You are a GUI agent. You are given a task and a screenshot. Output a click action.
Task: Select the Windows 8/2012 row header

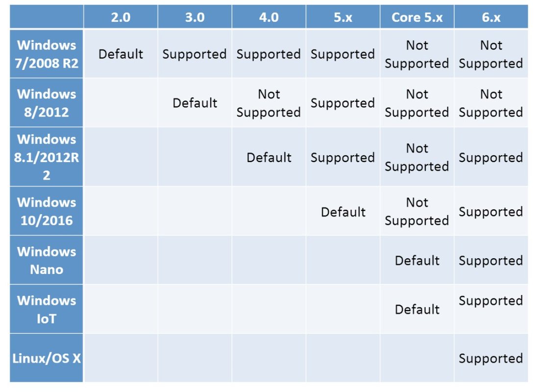47,103
